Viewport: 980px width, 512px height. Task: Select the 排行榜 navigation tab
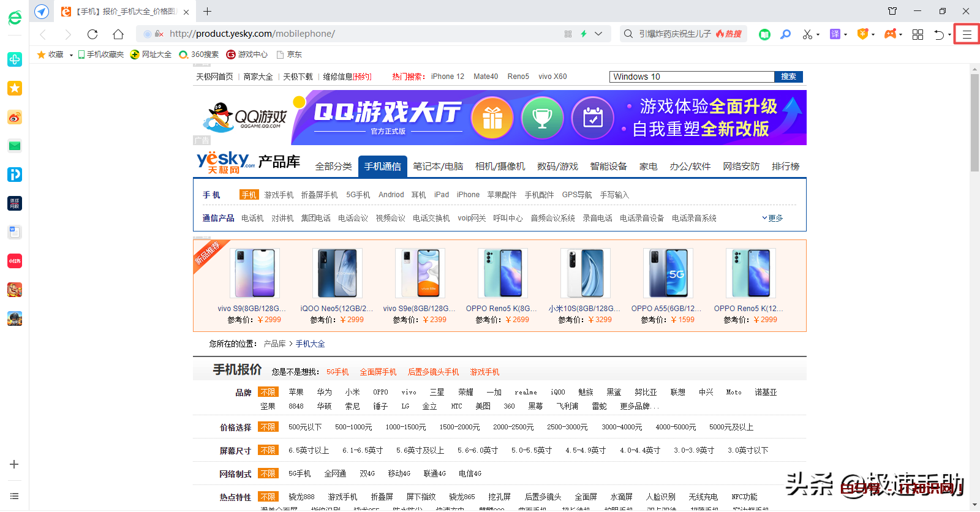(x=785, y=167)
